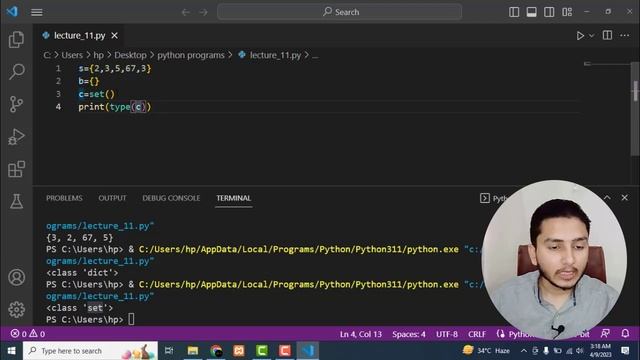Open the notifications bell
640x360 pixels.
tap(625, 334)
